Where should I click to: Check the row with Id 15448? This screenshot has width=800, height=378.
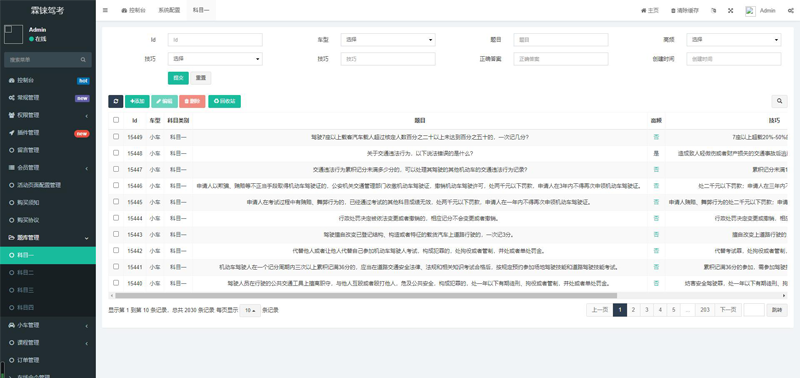click(x=116, y=153)
